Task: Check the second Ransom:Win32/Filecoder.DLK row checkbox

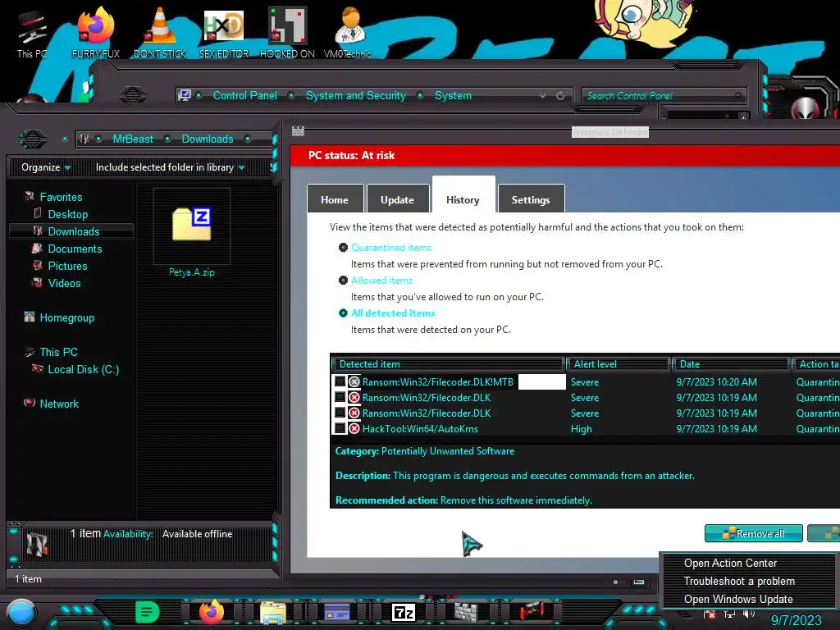Action: click(x=340, y=397)
